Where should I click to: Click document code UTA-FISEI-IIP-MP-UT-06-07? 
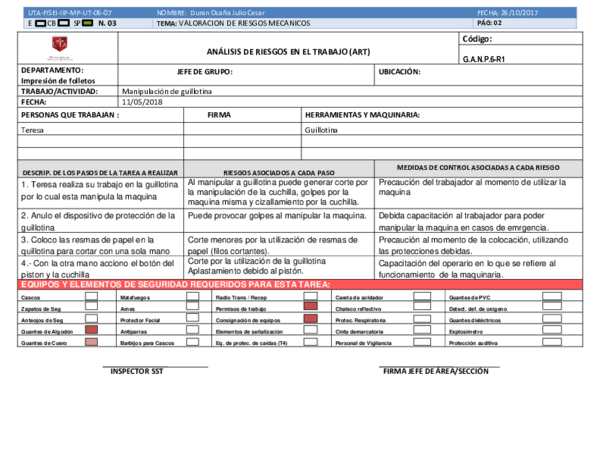coord(70,12)
